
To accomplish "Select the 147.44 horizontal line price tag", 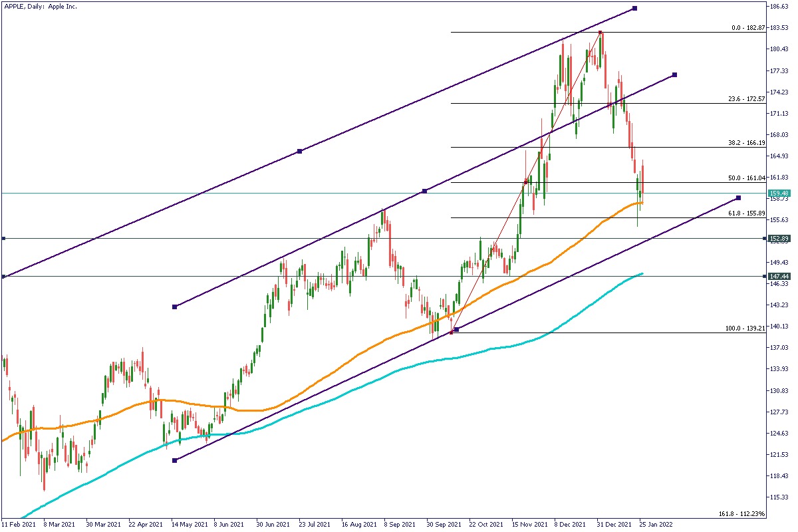I will (x=778, y=276).
